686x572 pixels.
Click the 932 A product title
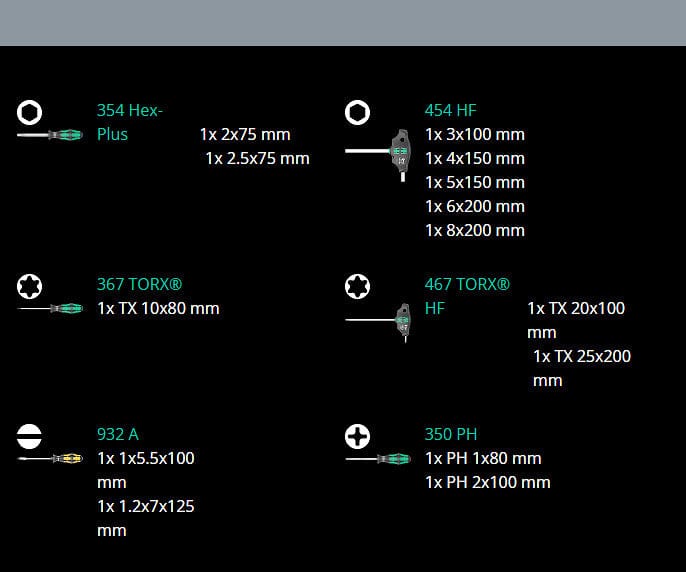pyautogui.click(x=118, y=434)
